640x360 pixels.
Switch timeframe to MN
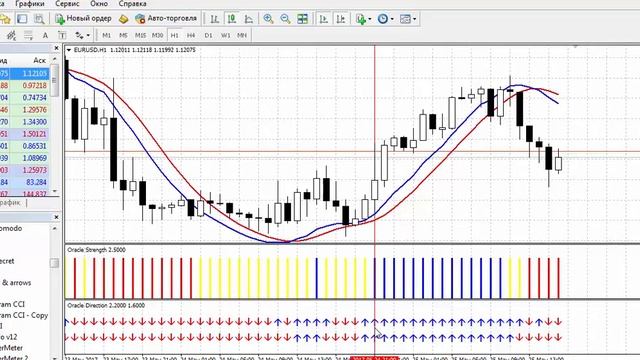[x=242, y=36]
